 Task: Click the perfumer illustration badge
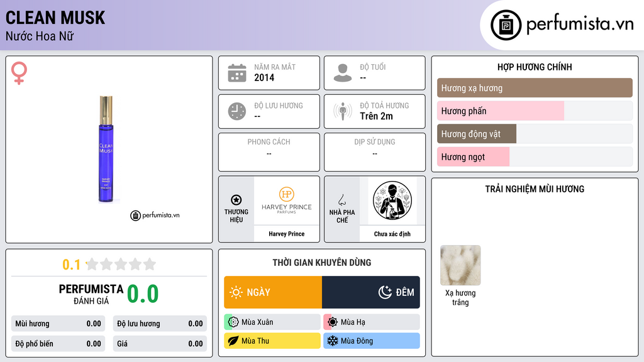point(392,200)
